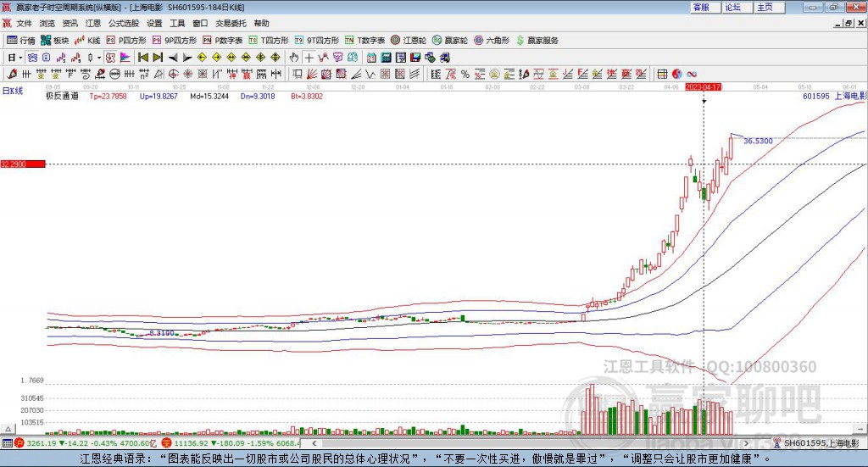Open the 公式选股 menu
Image resolution: width=868 pixels, height=467 pixels.
tap(124, 23)
